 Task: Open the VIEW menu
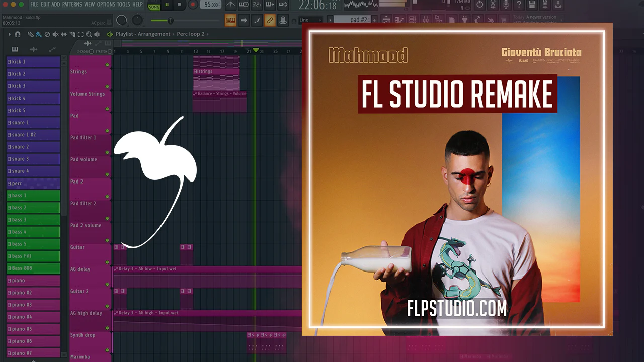point(90,5)
